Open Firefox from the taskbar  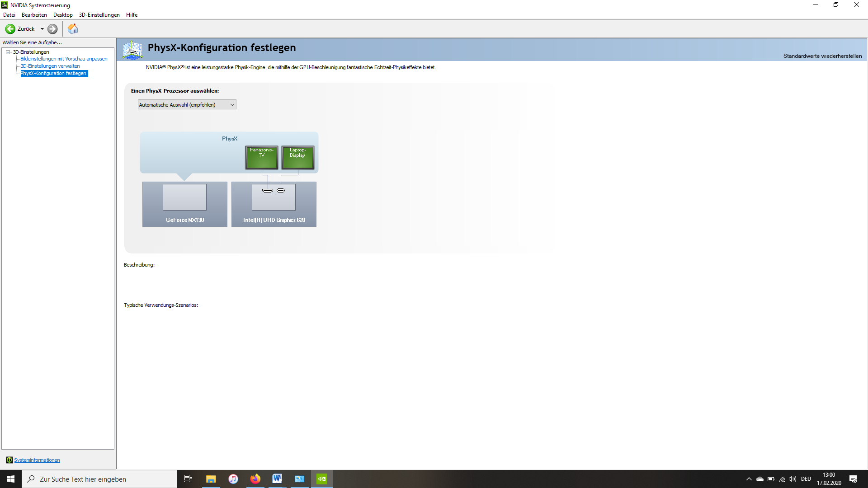point(255,479)
